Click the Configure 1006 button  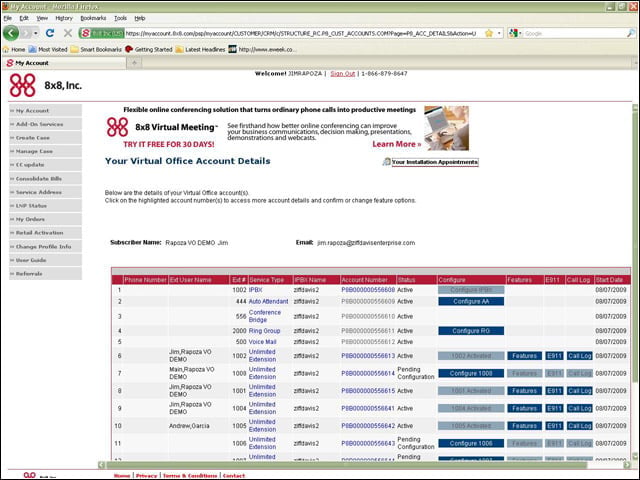(x=471, y=443)
